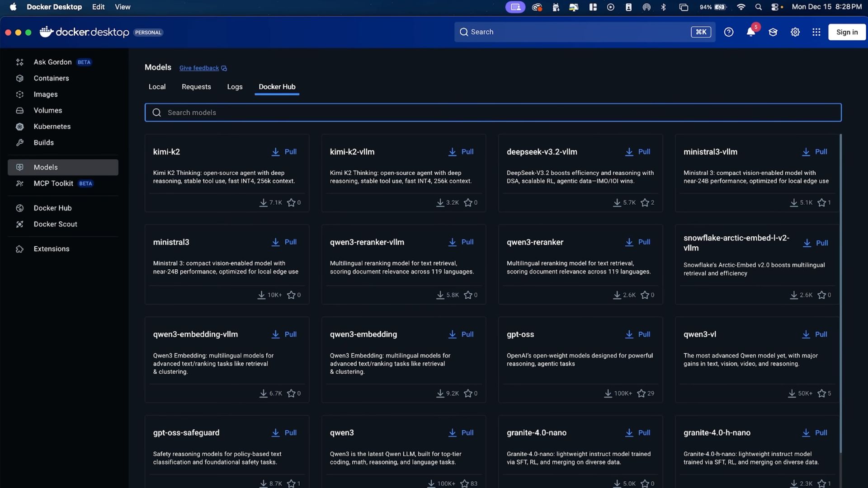Click the Containers icon in the sidebar

click(19, 79)
